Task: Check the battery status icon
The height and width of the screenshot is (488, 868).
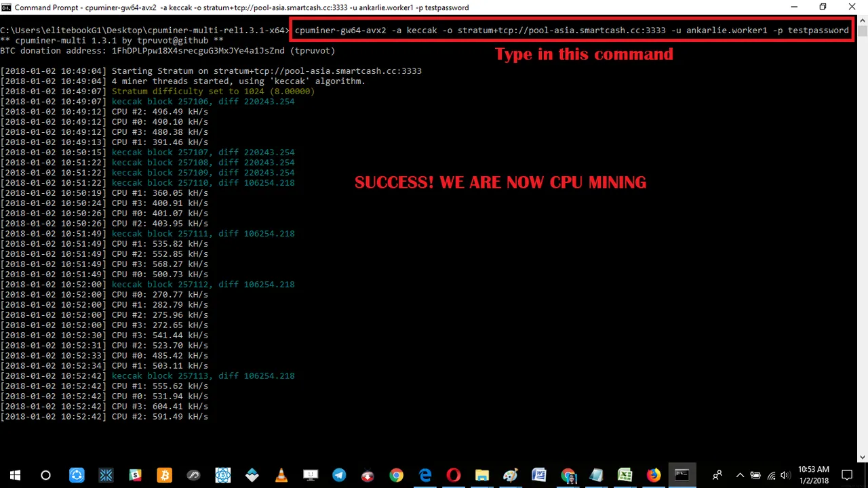Action: [x=755, y=475]
